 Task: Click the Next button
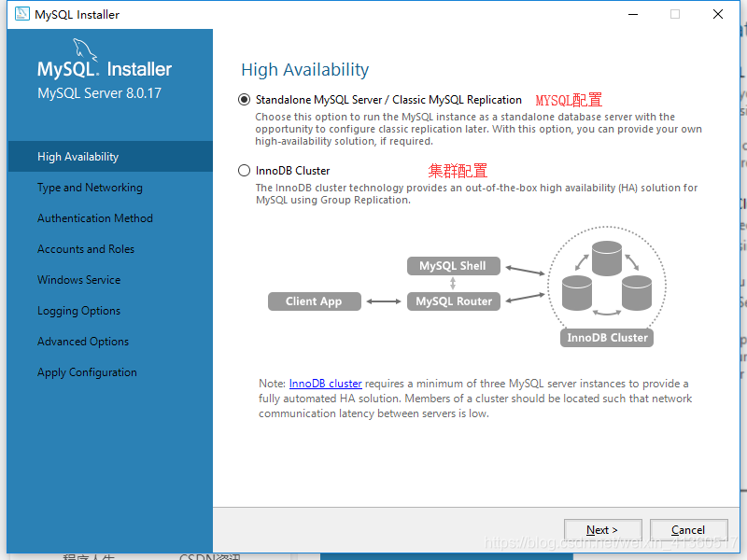[602, 529]
